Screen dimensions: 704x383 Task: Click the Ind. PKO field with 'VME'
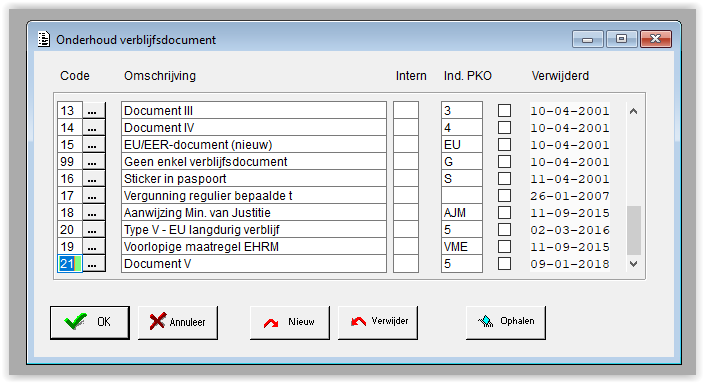tap(462, 247)
